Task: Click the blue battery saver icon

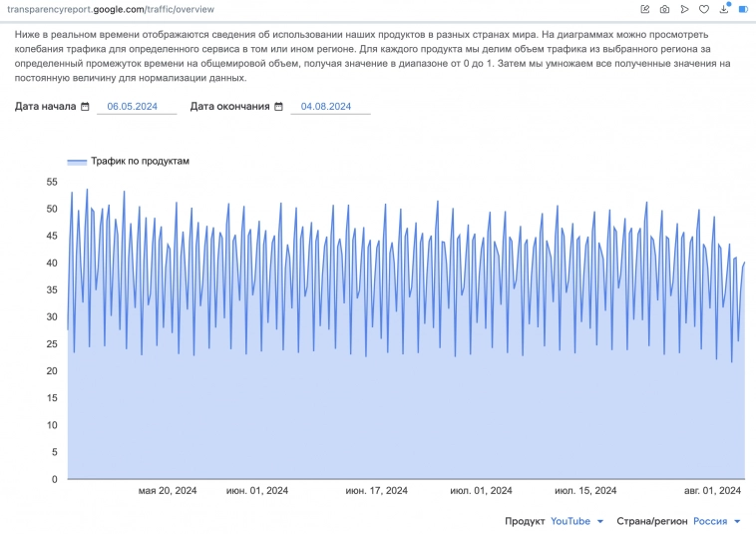Action: pyautogui.click(x=743, y=9)
